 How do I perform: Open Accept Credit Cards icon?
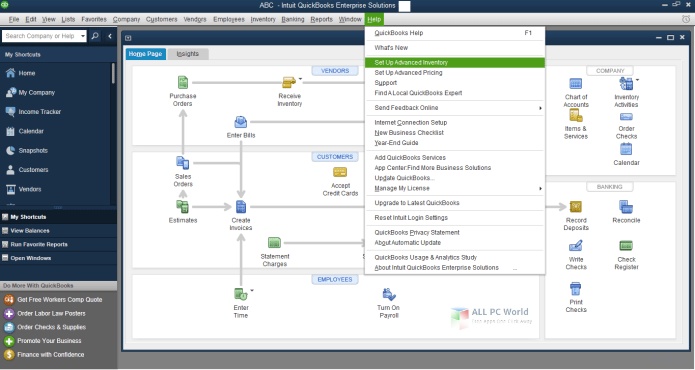pyautogui.click(x=340, y=172)
